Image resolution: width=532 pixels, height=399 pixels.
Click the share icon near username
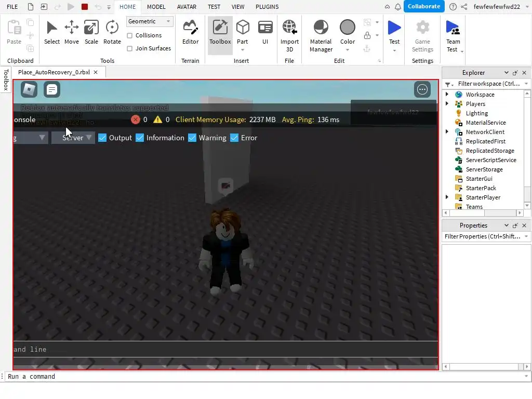click(x=464, y=7)
